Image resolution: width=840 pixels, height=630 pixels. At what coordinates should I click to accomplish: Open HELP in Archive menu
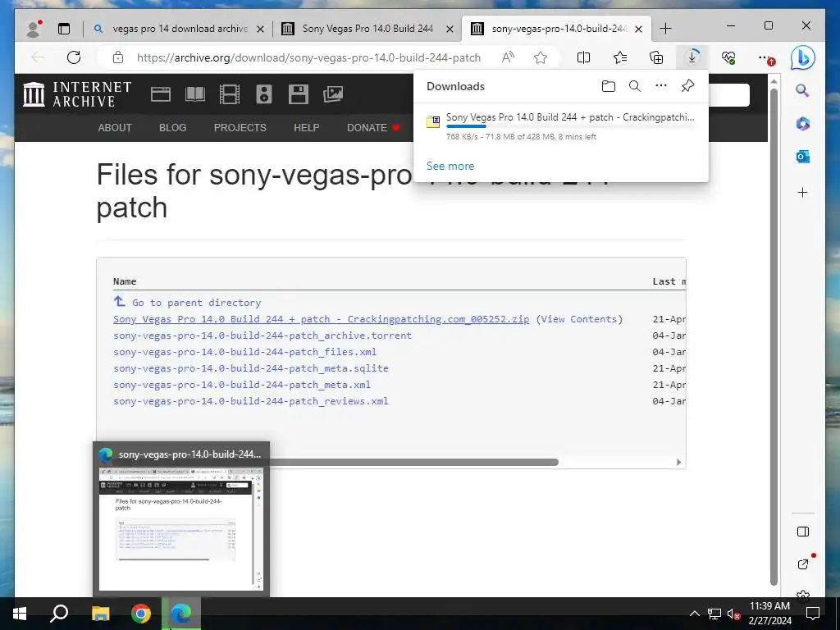(x=307, y=128)
